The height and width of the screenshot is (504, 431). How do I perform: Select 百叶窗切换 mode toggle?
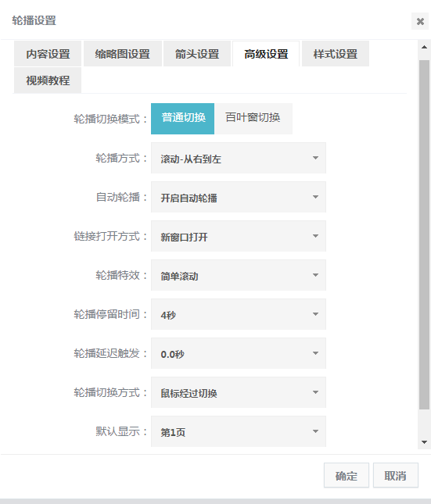click(x=253, y=119)
